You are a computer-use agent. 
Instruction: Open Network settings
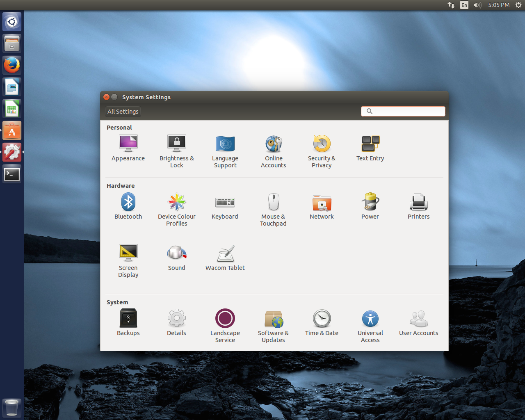point(322,206)
